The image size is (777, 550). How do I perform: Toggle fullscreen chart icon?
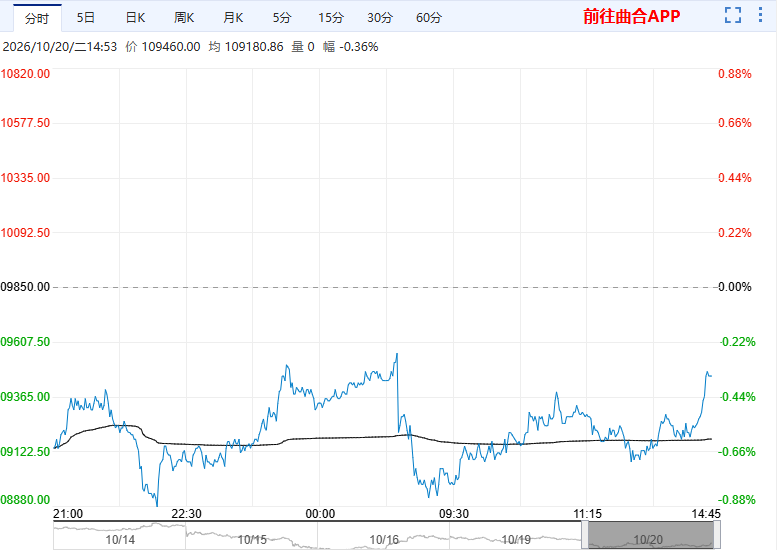[x=733, y=15]
